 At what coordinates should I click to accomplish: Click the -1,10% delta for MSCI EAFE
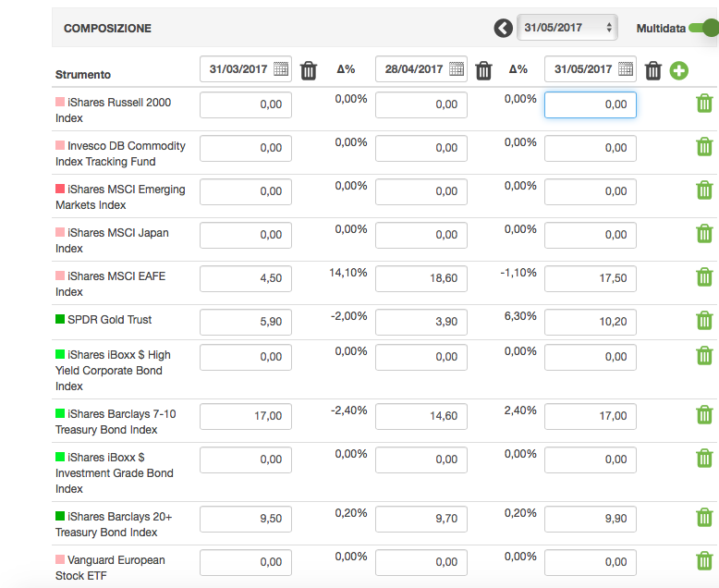pos(518,273)
